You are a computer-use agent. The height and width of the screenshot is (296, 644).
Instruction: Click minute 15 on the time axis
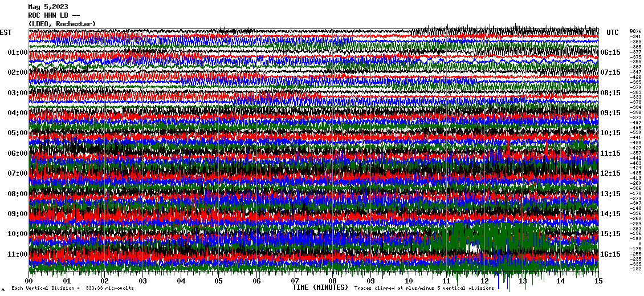(x=598, y=281)
